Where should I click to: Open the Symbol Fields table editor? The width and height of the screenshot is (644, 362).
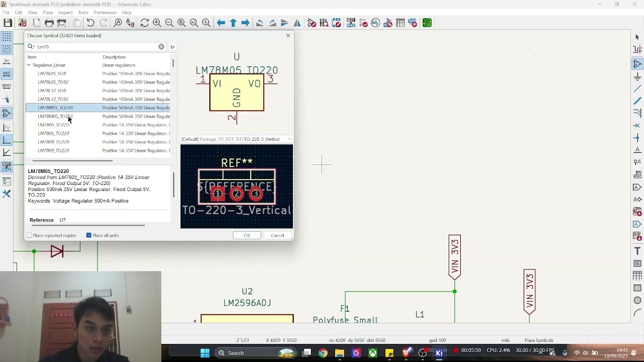point(400,23)
